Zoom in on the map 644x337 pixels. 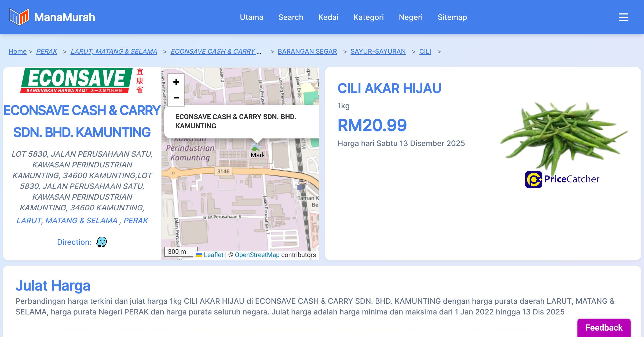(176, 82)
